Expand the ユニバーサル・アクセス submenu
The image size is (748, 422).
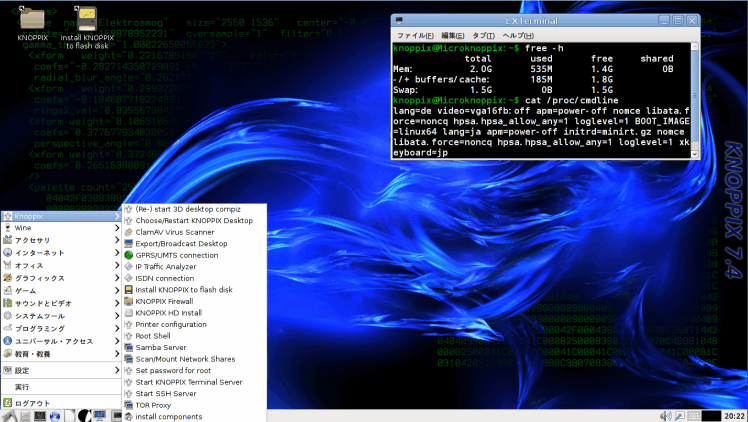pyautogui.click(x=61, y=341)
